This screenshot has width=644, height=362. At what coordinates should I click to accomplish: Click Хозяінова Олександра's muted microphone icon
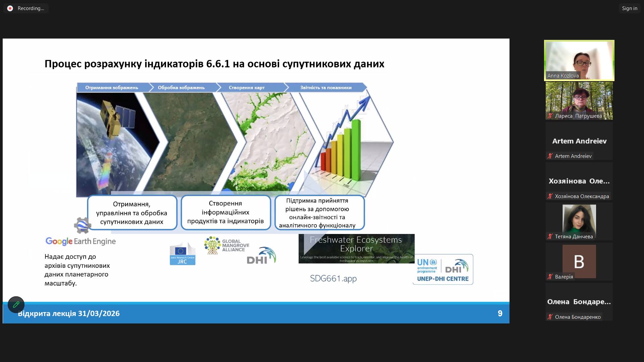(x=550, y=196)
